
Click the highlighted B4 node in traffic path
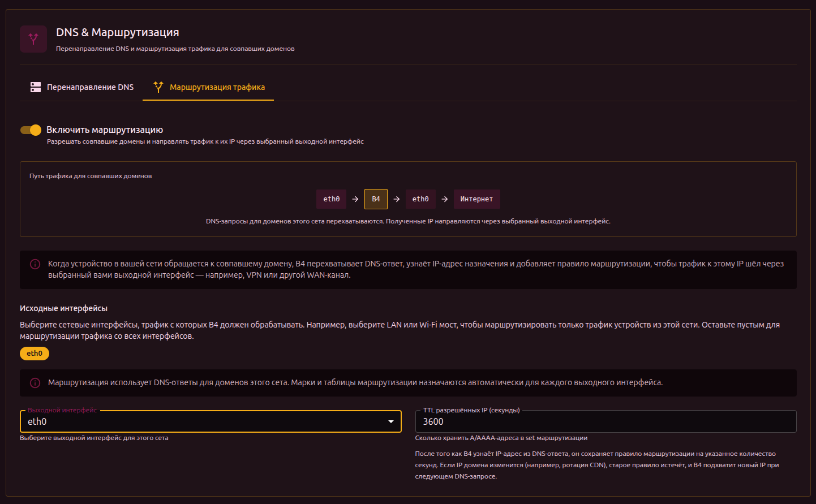pyautogui.click(x=376, y=199)
